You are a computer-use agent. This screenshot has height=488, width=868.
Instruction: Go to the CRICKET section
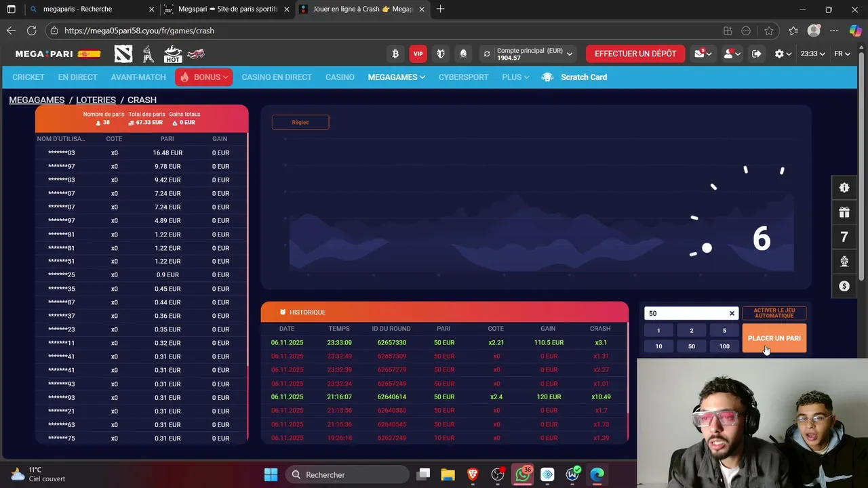pos(28,77)
